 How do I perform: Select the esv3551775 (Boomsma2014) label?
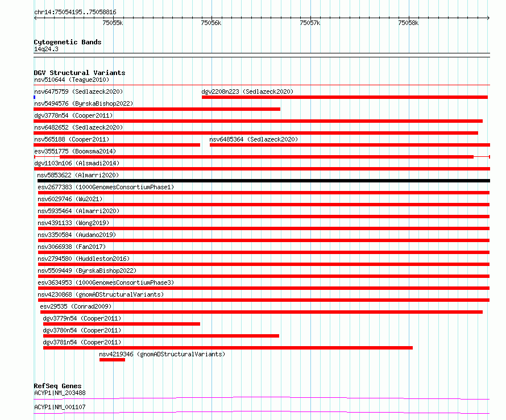tap(75, 151)
